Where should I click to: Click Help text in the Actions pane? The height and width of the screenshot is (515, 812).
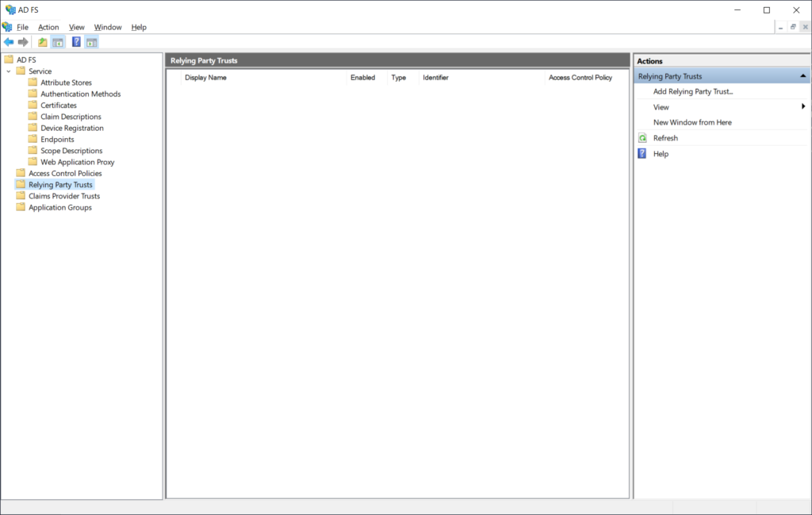(661, 153)
